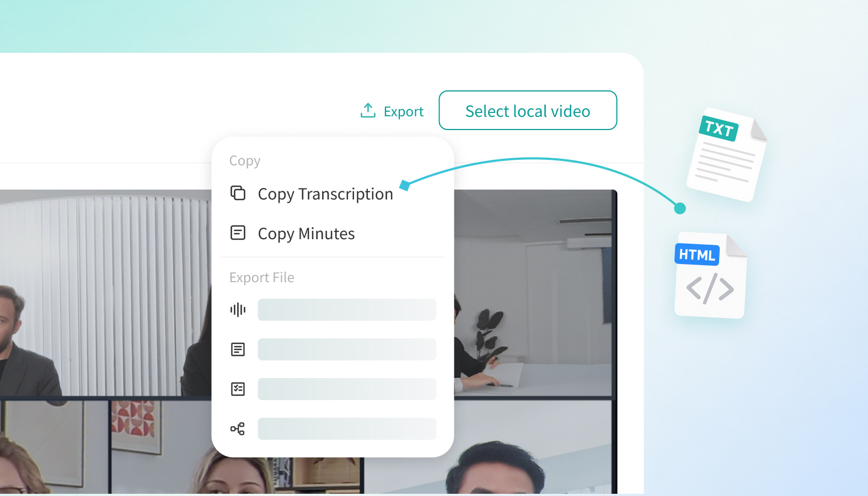
Task: Select placeholder row beside mind map icon
Action: tap(347, 429)
